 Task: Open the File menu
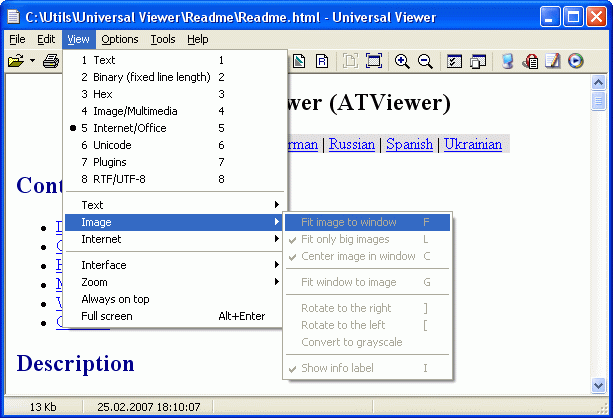click(17, 39)
